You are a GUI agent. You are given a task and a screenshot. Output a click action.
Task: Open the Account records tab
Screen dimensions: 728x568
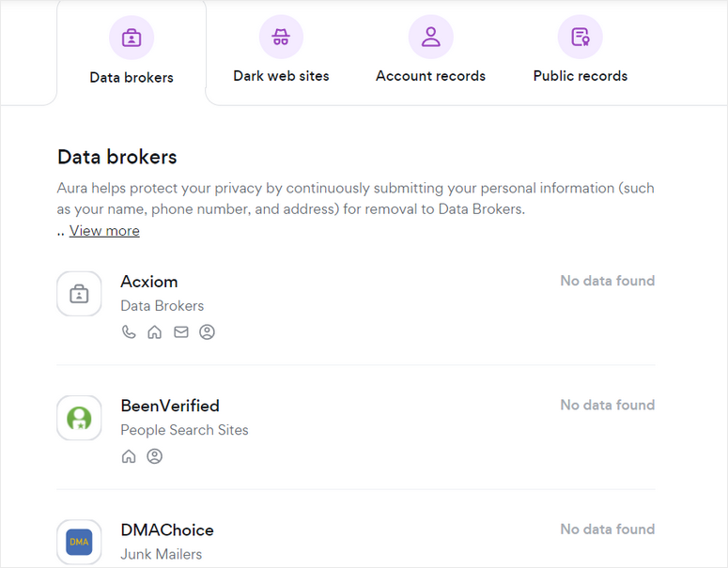[430, 76]
